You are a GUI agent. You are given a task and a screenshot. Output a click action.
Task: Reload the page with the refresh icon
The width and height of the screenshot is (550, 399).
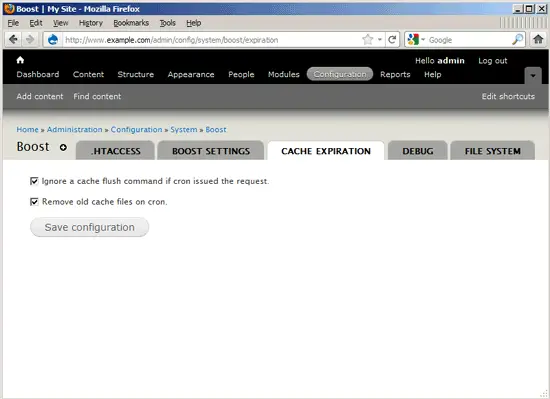coord(392,40)
